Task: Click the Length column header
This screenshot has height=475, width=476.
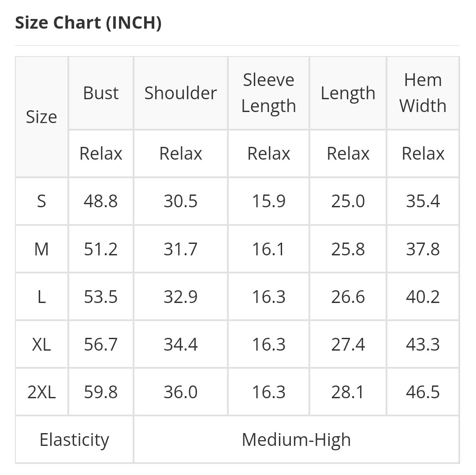Action: (x=348, y=93)
